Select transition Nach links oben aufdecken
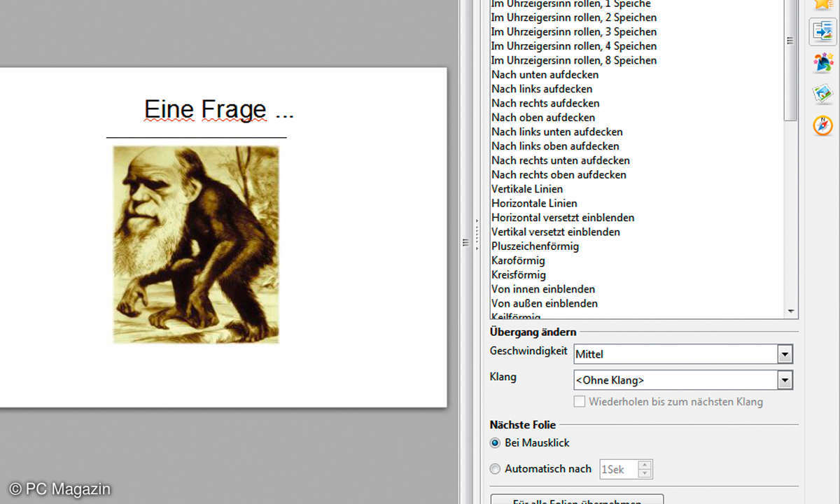The width and height of the screenshot is (840, 504). [x=555, y=146]
